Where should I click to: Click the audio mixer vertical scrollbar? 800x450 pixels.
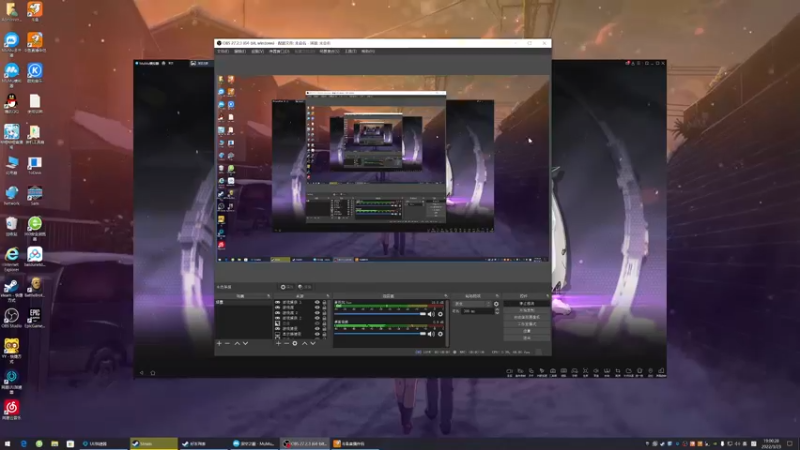tap(448, 322)
